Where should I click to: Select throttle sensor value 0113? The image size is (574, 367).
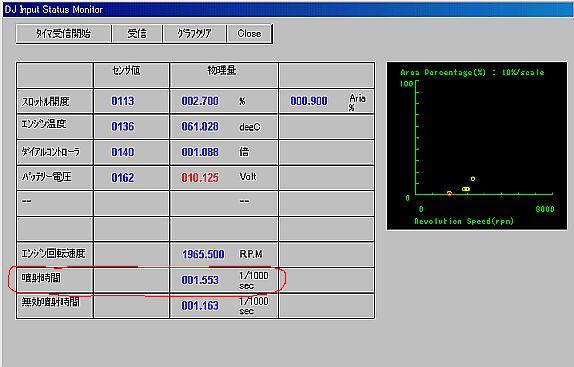[x=123, y=101]
